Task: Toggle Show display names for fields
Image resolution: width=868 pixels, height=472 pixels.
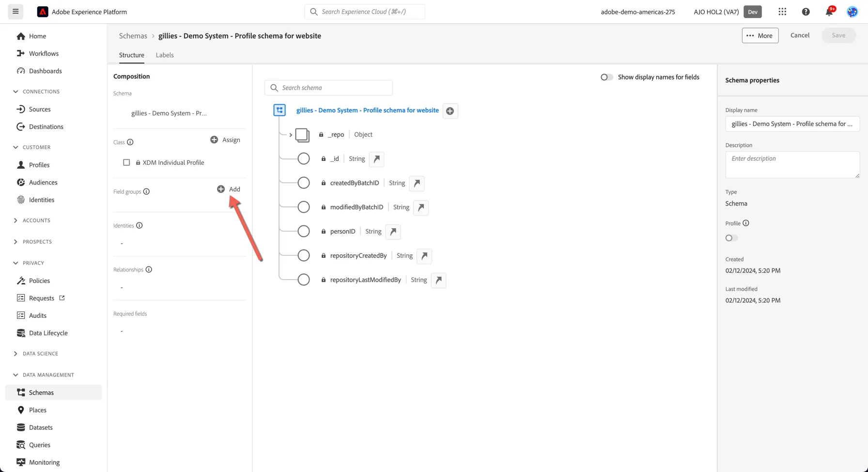Action: [606, 77]
